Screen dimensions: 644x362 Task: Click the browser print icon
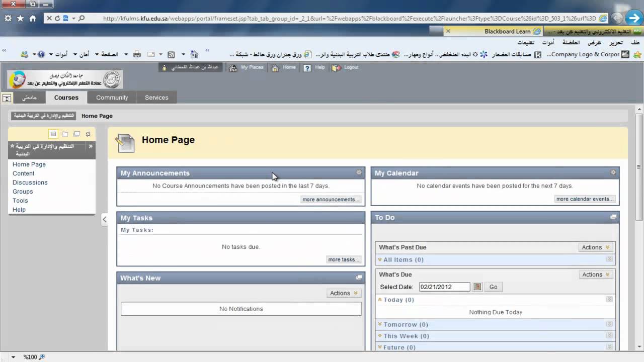pyautogui.click(x=137, y=54)
